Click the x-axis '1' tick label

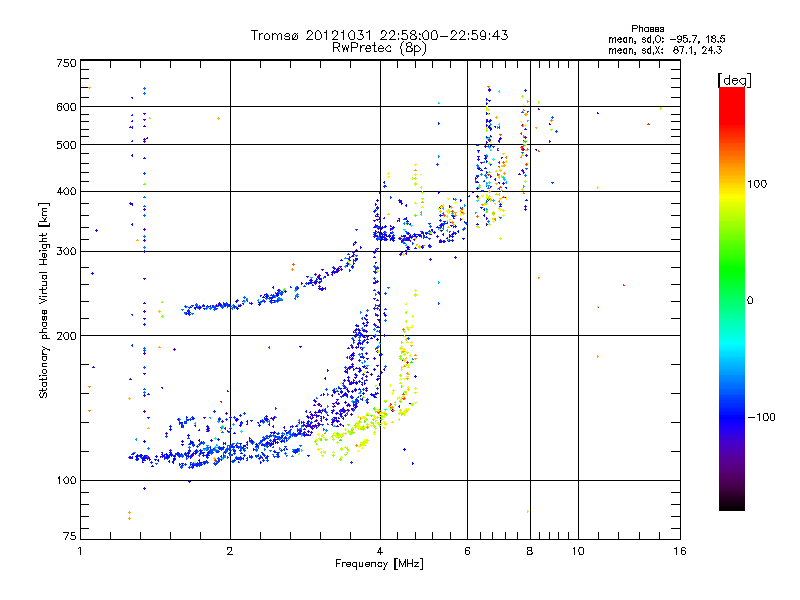tap(80, 551)
